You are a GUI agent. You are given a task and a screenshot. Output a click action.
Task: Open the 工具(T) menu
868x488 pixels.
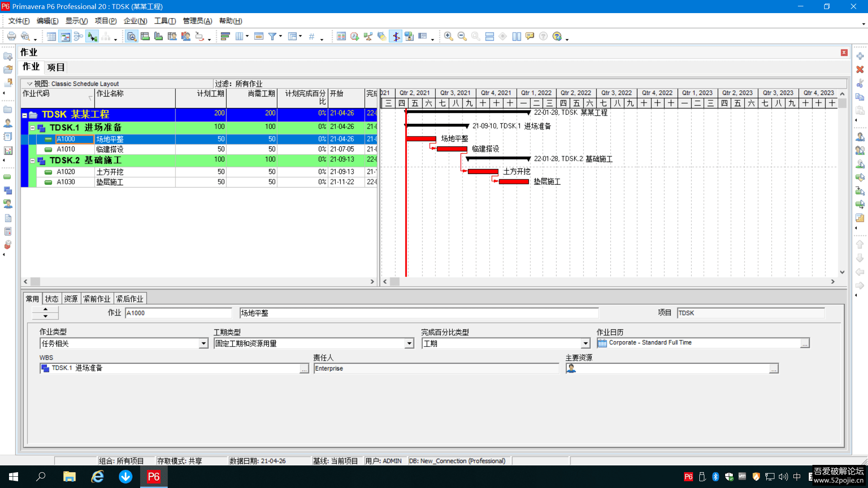pos(165,21)
